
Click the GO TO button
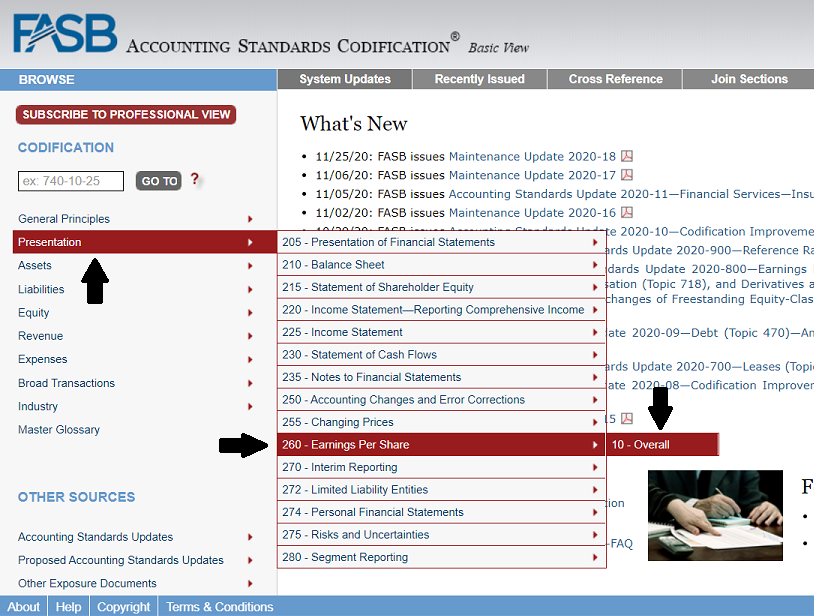point(159,181)
